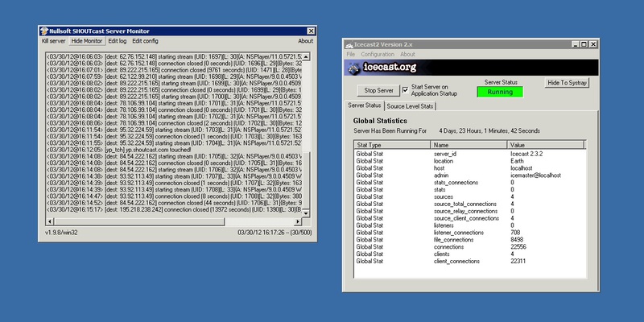This screenshot has height=322, width=644.
Task: Select the source_client_connections row
Action: 469,218
